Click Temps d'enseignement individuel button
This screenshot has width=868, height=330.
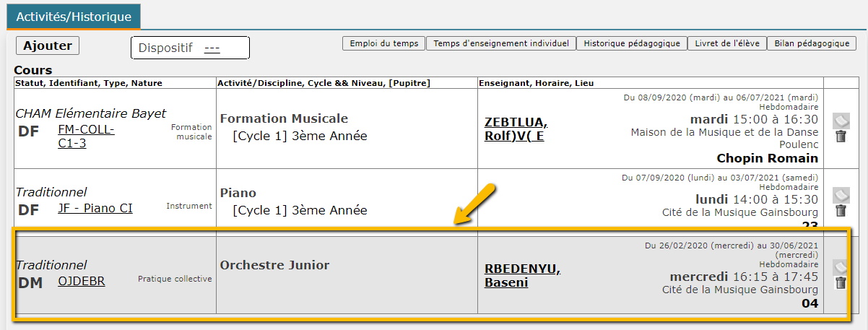(500, 43)
